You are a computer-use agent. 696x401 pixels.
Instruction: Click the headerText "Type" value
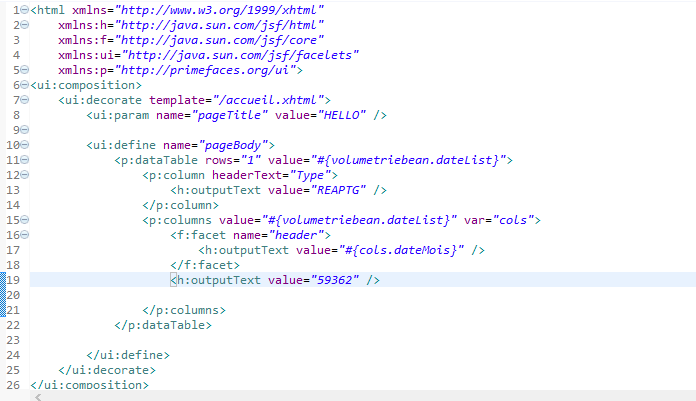point(310,175)
